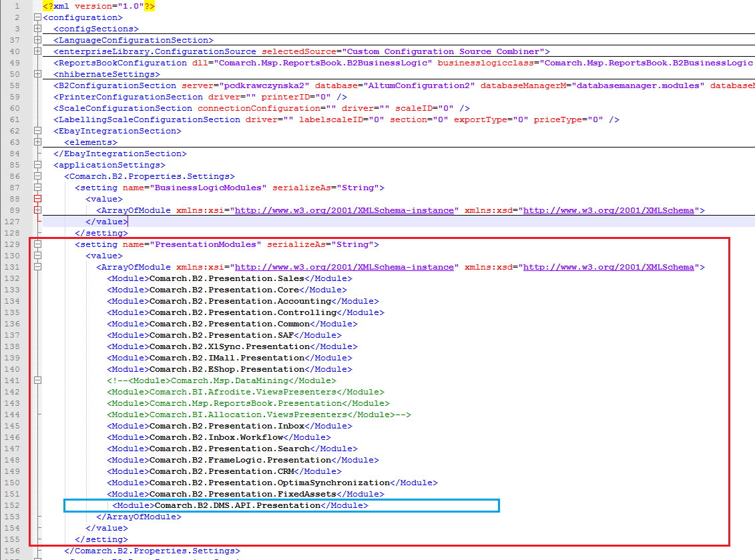Click the ScaleConfigurationSection tag text
The height and width of the screenshot is (560, 755).
(x=123, y=108)
